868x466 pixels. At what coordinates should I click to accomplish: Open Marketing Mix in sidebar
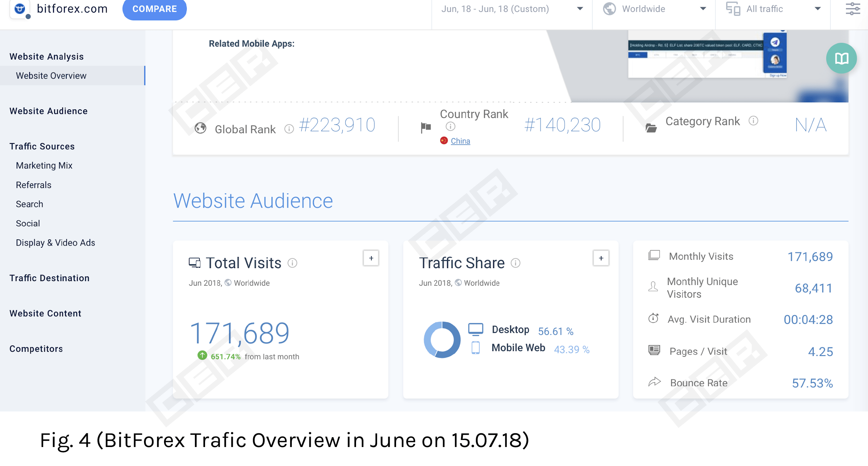[x=44, y=166]
